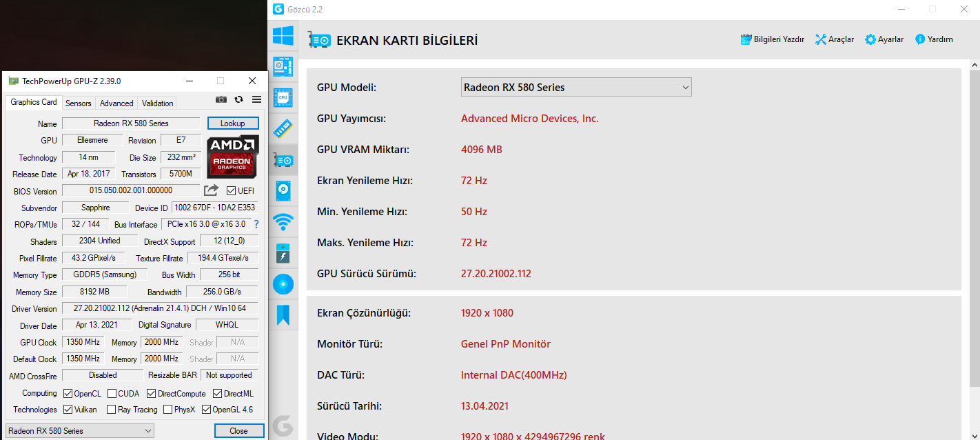980x440 pixels.
Task: Click the BIOS share/export arrow icon
Action: (x=212, y=190)
